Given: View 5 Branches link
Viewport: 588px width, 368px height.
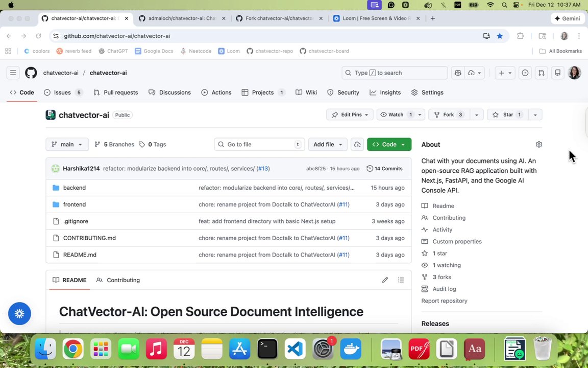Looking at the screenshot, I should pyautogui.click(x=114, y=145).
